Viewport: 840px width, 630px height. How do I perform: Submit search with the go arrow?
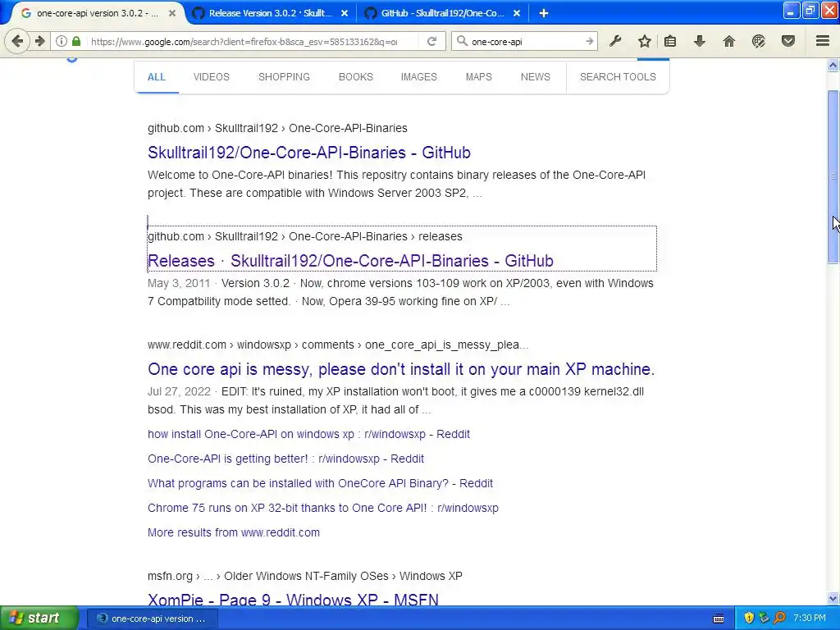(x=589, y=41)
